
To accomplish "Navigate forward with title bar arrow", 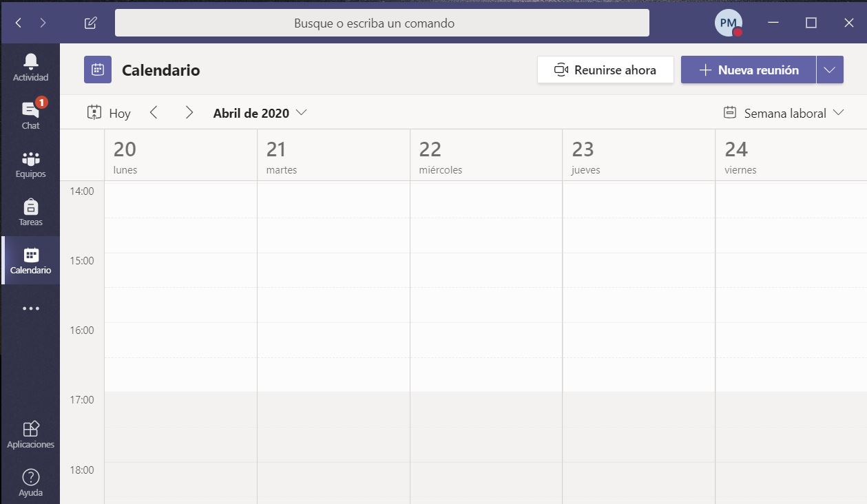I will coord(43,23).
